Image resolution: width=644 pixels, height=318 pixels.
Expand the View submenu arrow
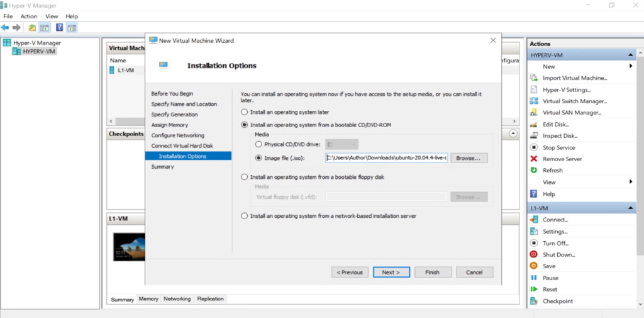tap(630, 182)
